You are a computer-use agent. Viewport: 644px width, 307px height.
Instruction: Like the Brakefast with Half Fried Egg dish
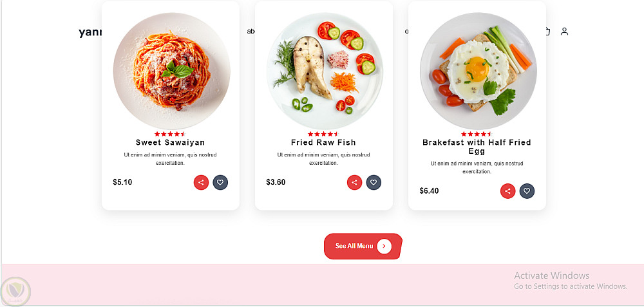pyautogui.click(x=527, y=191)
